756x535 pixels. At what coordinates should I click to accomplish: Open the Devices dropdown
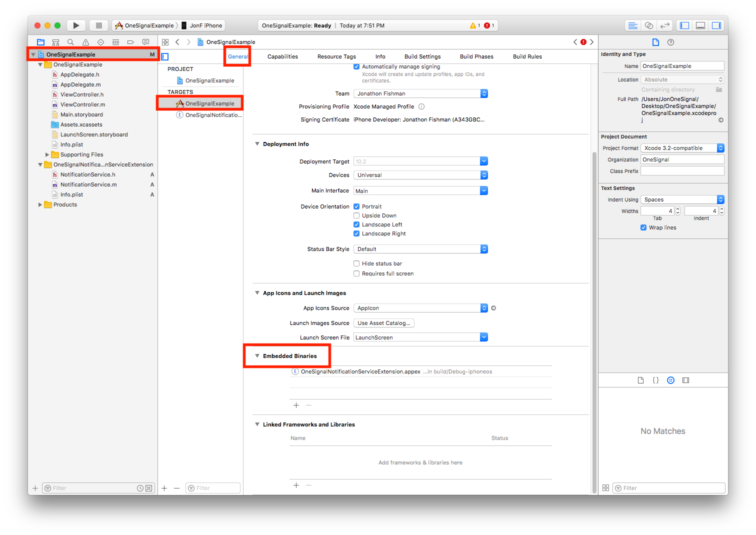tap(420, 175)
